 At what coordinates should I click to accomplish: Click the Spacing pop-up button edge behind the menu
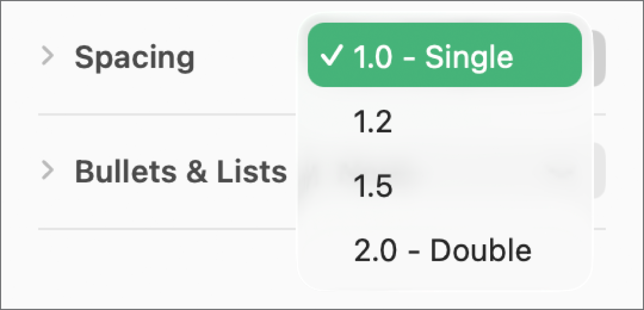pyautogui.click(x=597, y=57)
